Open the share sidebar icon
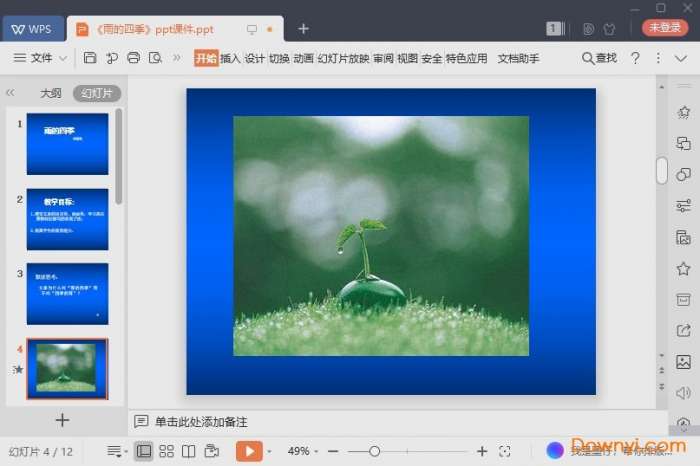Image resolution: width=700 pixels, height=466 pixels. (683, 331)
